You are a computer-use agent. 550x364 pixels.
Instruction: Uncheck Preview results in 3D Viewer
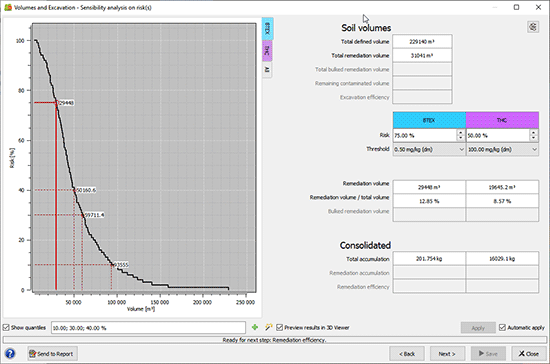coord(279,328)
